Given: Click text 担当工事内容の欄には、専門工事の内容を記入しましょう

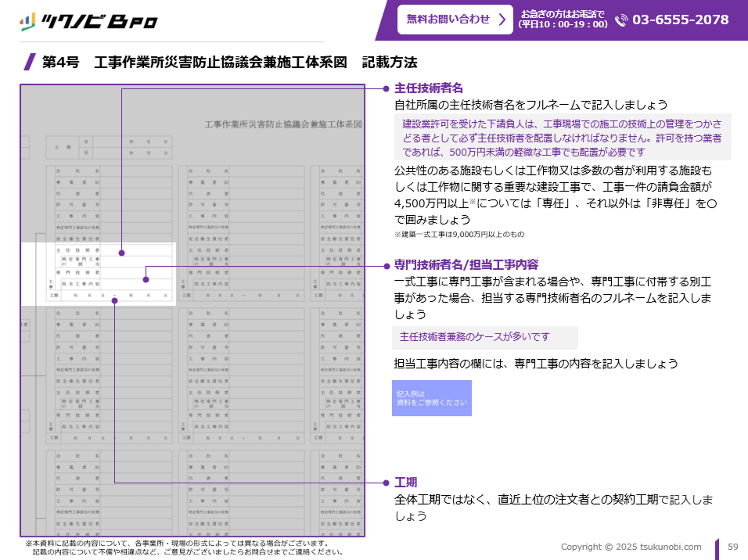Looking at the screenshot, I should [536, 364].
